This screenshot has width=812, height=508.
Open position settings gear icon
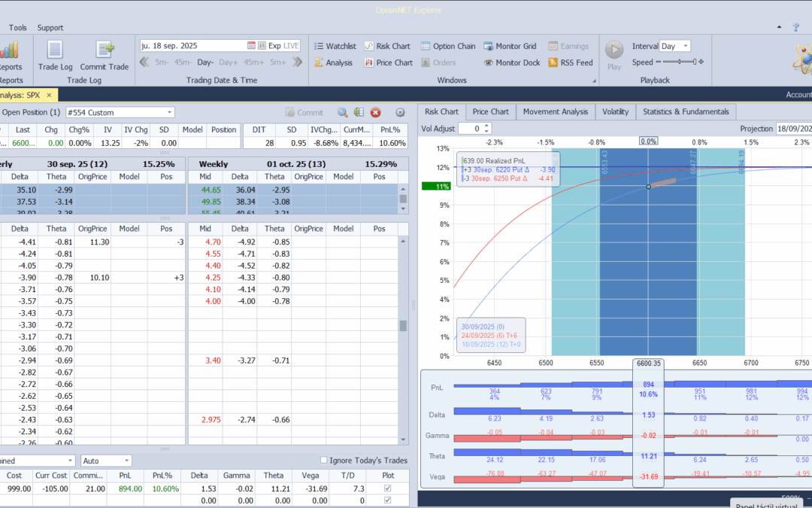(400, 112)
